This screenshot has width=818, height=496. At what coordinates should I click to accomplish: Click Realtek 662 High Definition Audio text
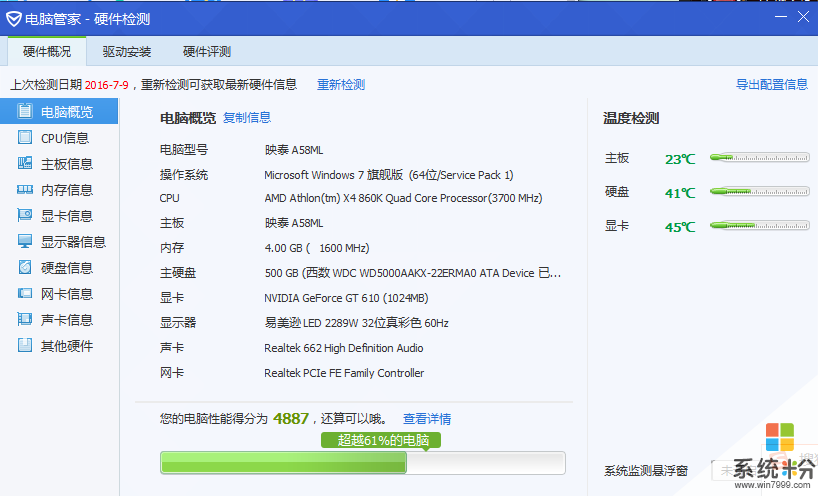click(x=343, y=348)
